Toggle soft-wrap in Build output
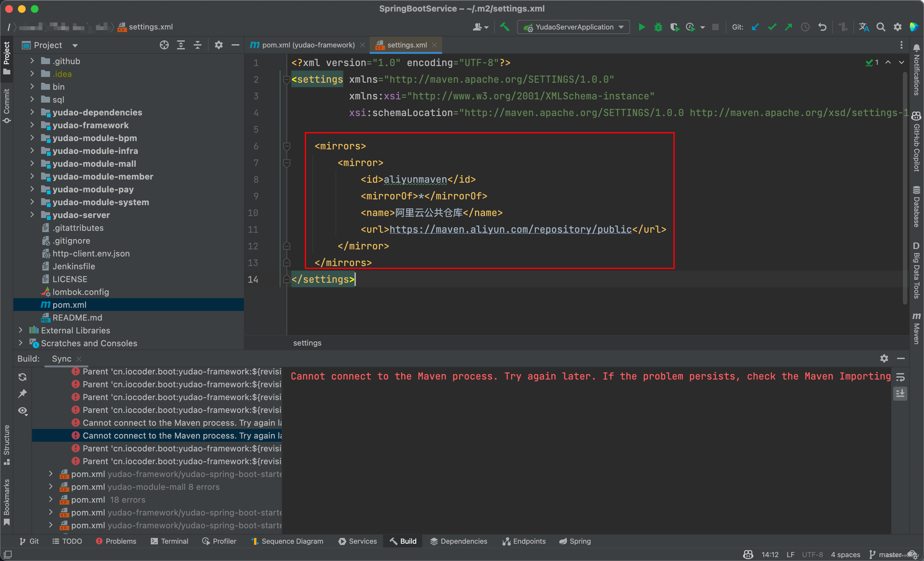Viewport: 924px width, 561px height. [x=900, y=377]
